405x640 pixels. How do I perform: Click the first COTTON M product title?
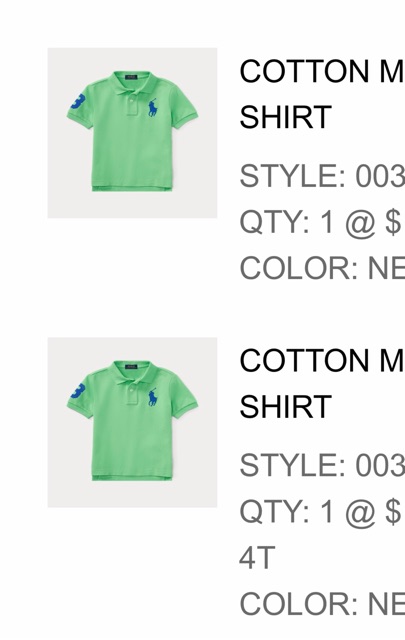322,71
